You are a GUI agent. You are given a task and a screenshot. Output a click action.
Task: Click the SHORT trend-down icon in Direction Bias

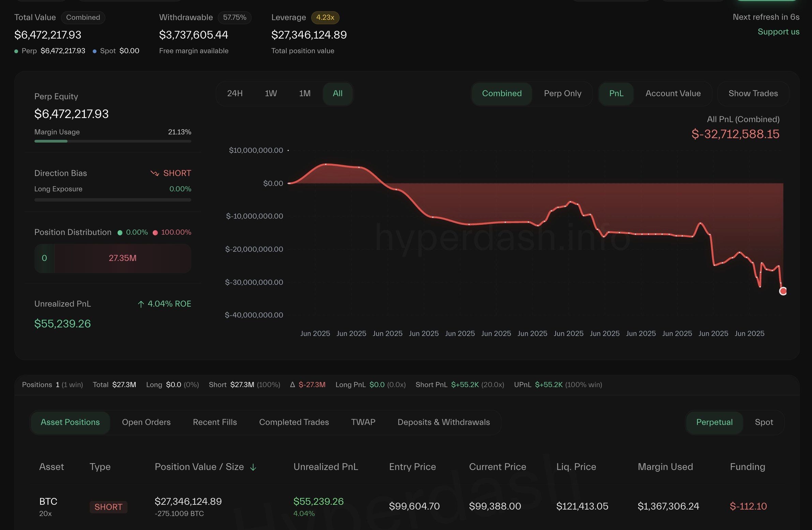(x=154, y=173)
